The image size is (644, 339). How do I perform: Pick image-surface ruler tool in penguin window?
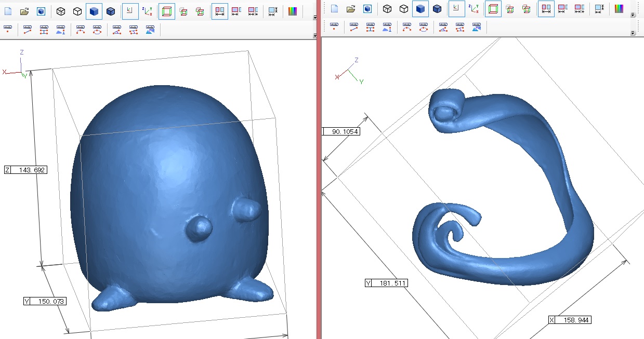click(150, 30)
